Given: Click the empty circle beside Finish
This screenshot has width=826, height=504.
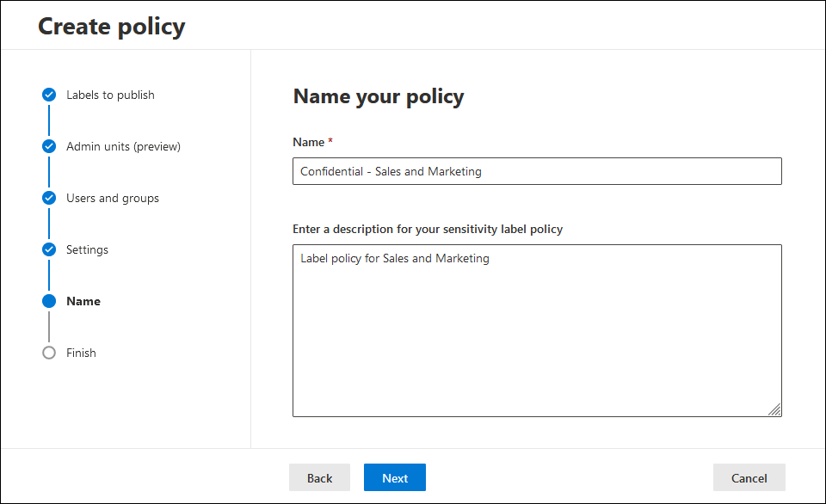Looking at the screenshot, I should pos(49,353).
